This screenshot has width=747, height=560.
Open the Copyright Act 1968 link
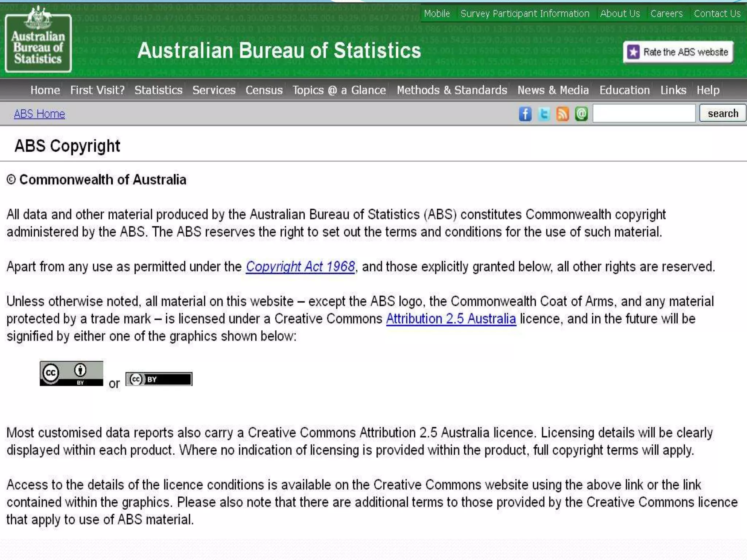(300, 267)
